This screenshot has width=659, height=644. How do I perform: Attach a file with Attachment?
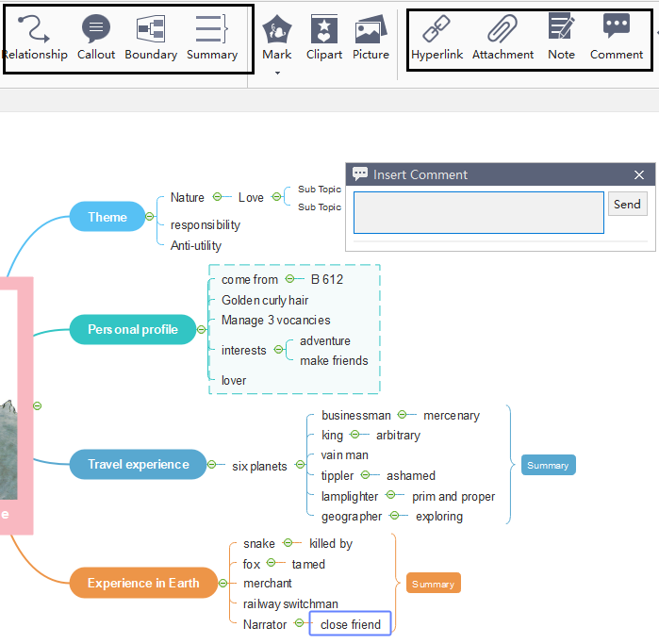coord(502,38)
